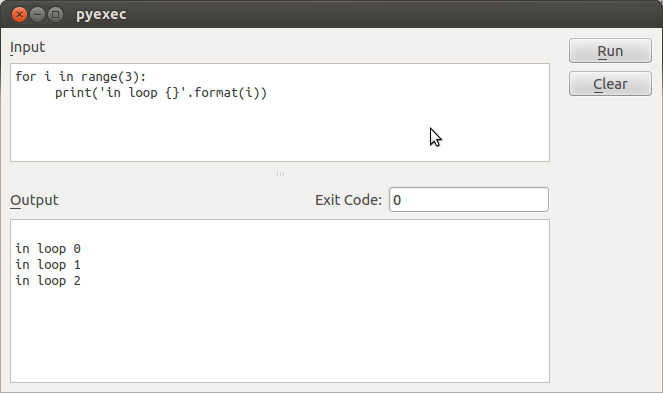Focus the Exit Code field

[x=468, y=200]
